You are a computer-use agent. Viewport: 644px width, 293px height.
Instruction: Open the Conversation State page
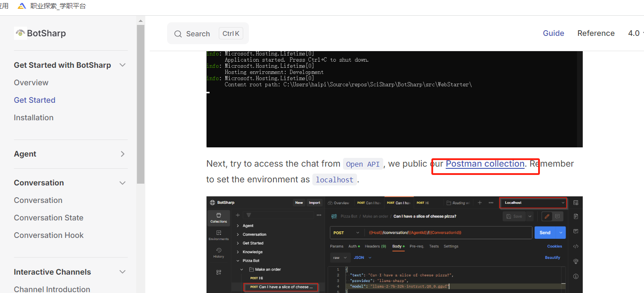49,218
